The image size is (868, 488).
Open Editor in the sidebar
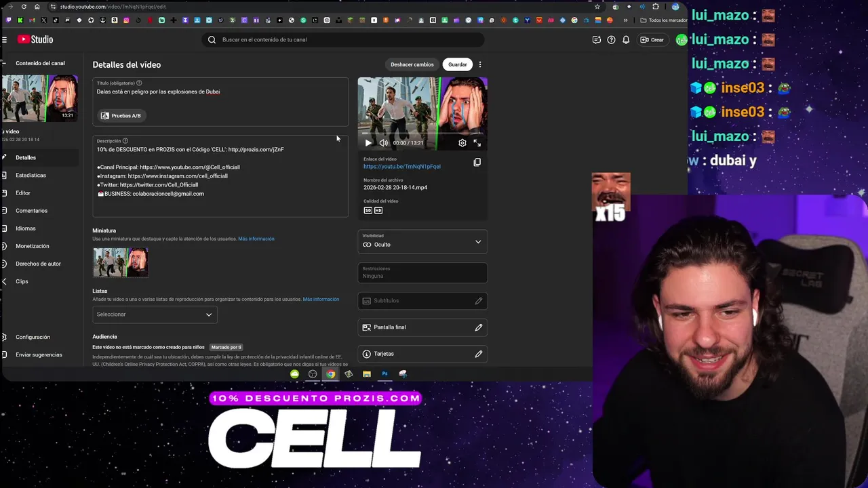point(23,193)
